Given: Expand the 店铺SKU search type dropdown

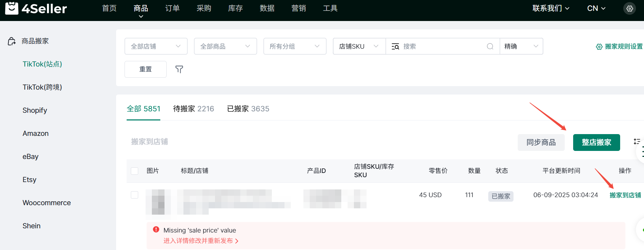Looking at the screenshot, I should pyautogui.click(x=359, y=46).
